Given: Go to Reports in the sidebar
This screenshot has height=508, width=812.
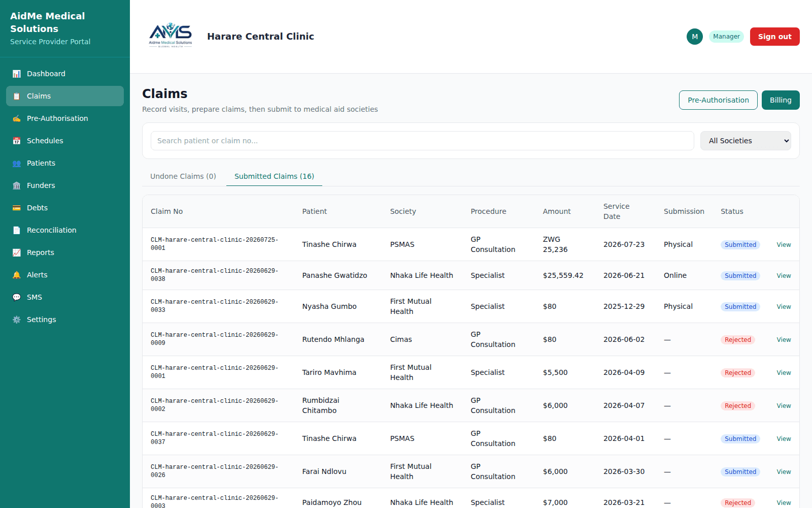Looking at the screenshot, I should point(65,252).
